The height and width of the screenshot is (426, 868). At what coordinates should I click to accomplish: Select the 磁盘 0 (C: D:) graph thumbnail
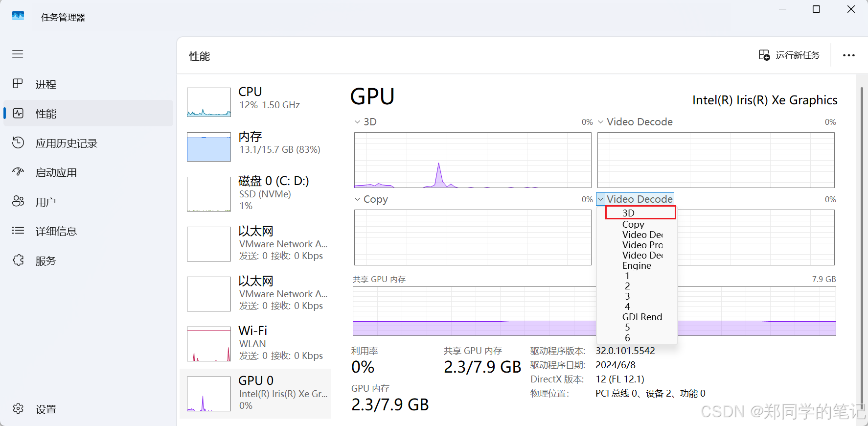tap(209, 194)
